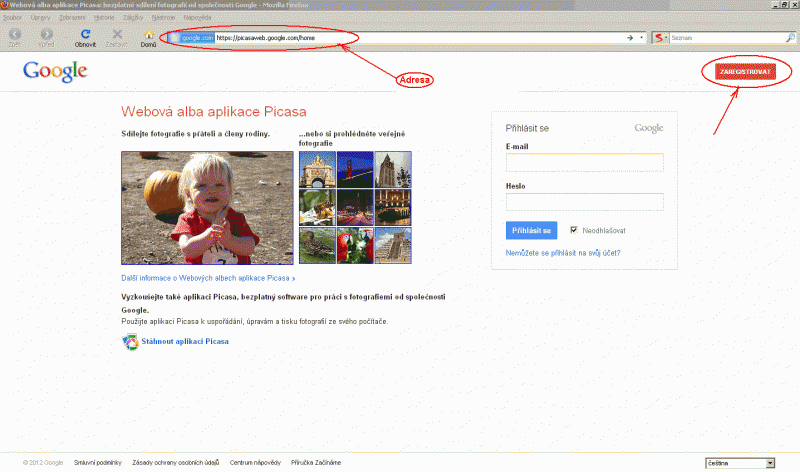Viewport: 800px width, 472px height.
Task: Click the large child with pumpkin photo
Action: click(x=207, y=208)
